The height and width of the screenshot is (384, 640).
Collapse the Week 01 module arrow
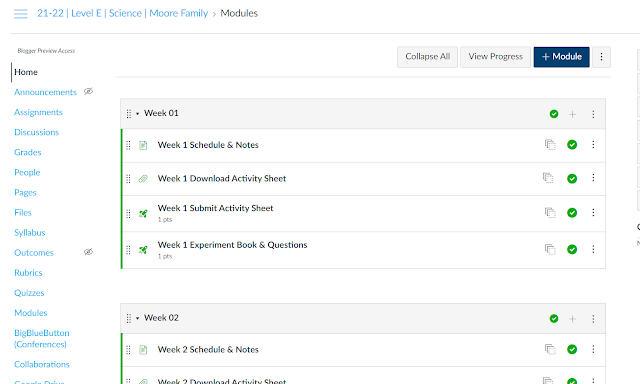(x=138, y=113)
